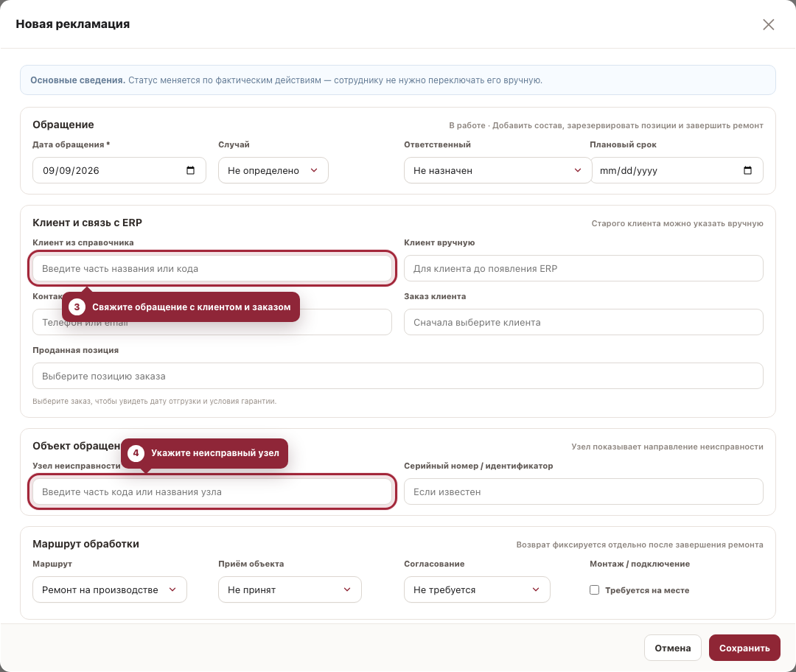Select the Проданная позиция field
This screenshot has height=672, width=796.
397,376
